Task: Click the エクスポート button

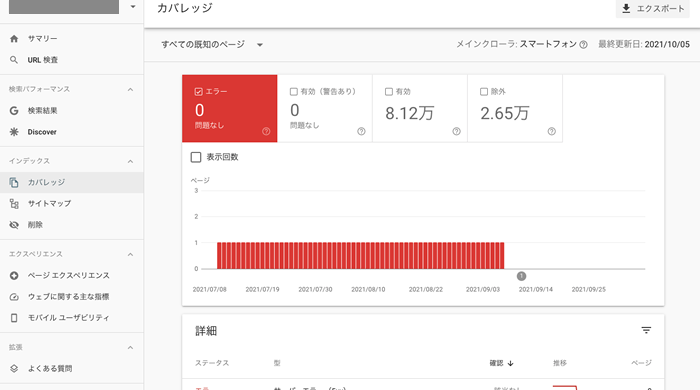Action: point(653,8)
